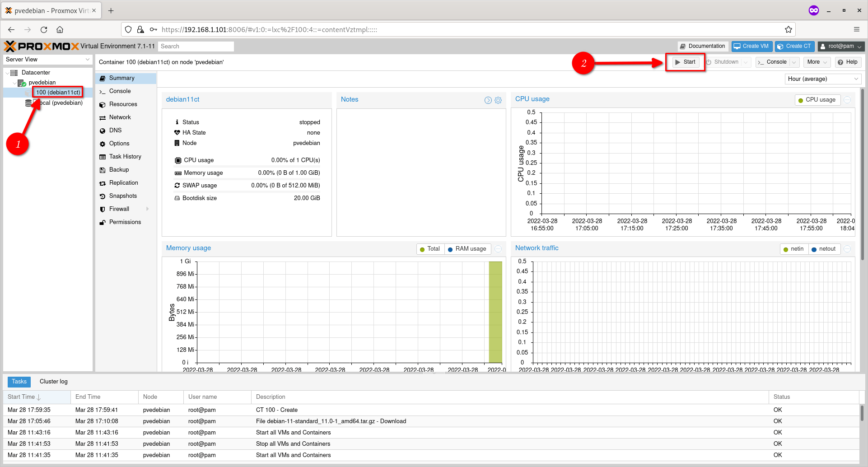Open the Summary section

pyautogui.click(x=126, y=78)
